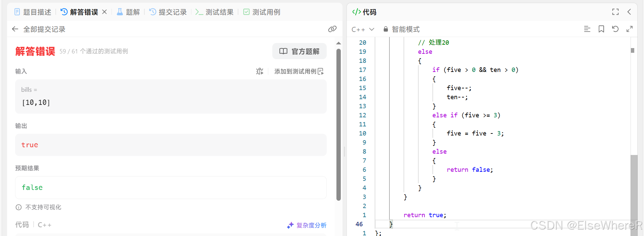Click the code line 'return true;'

pos(425,215)
